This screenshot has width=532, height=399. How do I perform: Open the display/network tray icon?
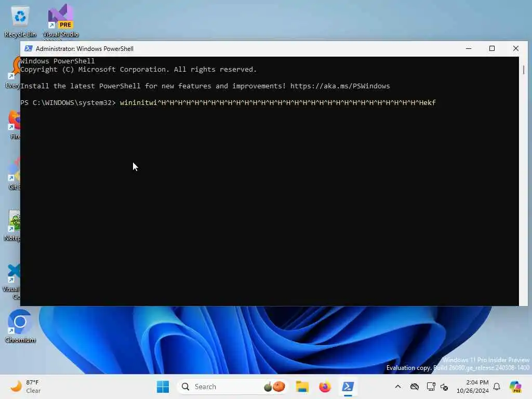tap(431, 387)
